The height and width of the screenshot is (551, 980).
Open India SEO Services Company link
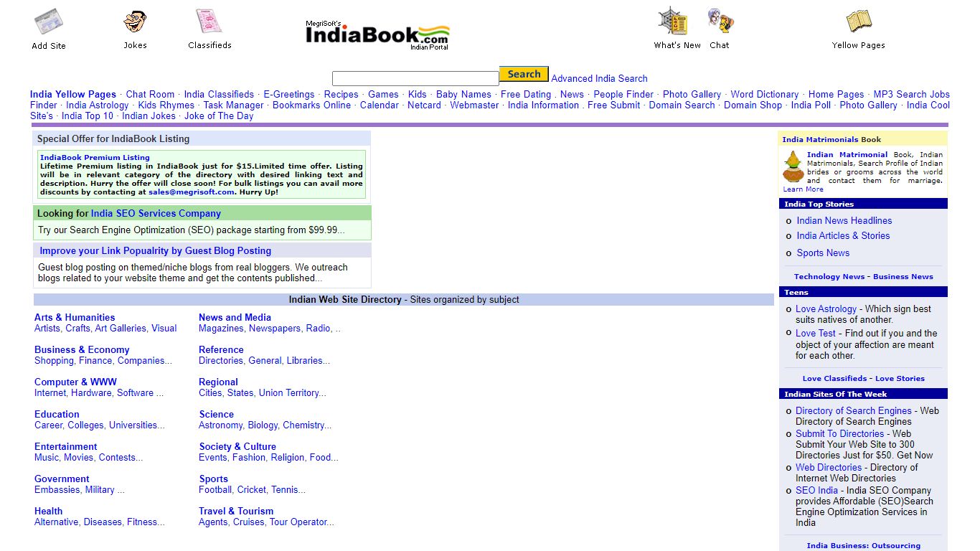coord(156,213)
